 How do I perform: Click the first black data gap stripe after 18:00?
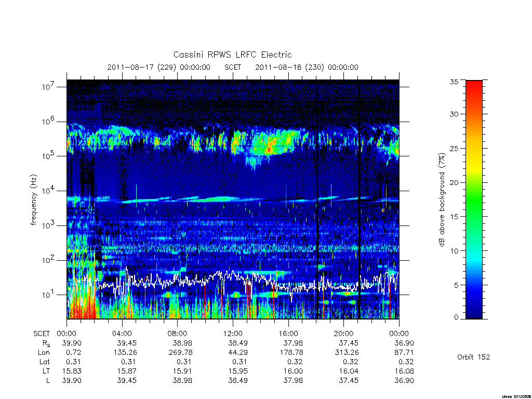click(x=317, y=199)
